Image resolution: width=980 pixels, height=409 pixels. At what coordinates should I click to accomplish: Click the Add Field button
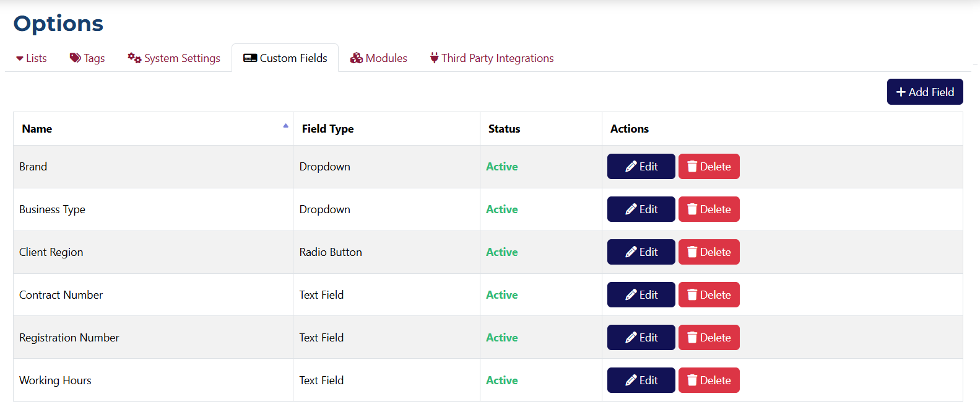click(925, 92)
